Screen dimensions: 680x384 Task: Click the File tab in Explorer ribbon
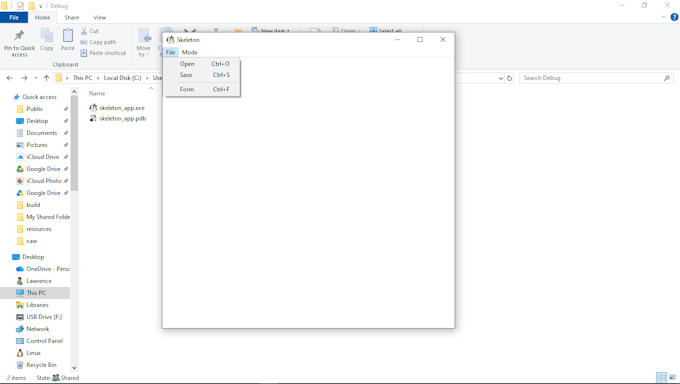click(14, 17)
